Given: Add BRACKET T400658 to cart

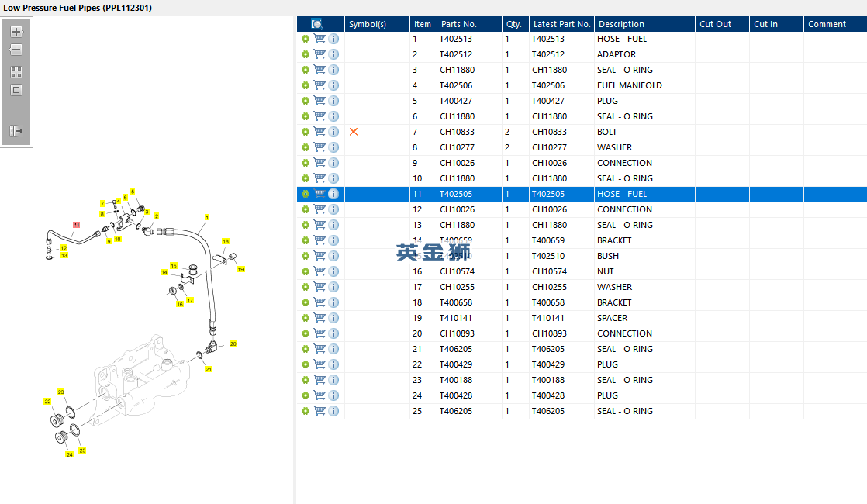Looking at the screenshot, I should 319,302.
